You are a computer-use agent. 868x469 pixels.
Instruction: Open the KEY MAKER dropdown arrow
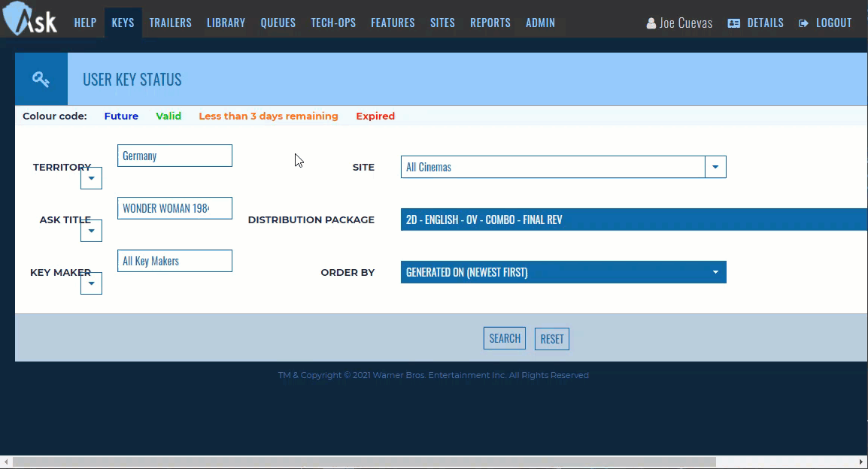[x=91, y=283]
